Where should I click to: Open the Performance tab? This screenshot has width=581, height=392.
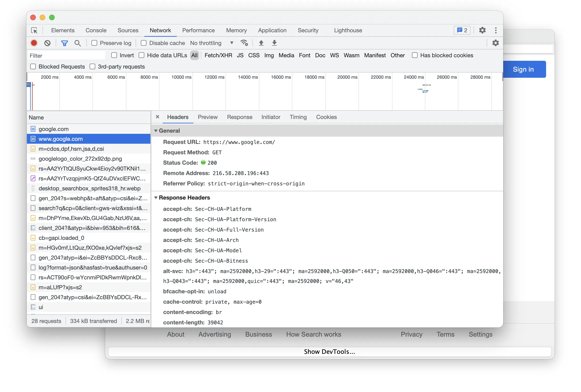(199, 30)
